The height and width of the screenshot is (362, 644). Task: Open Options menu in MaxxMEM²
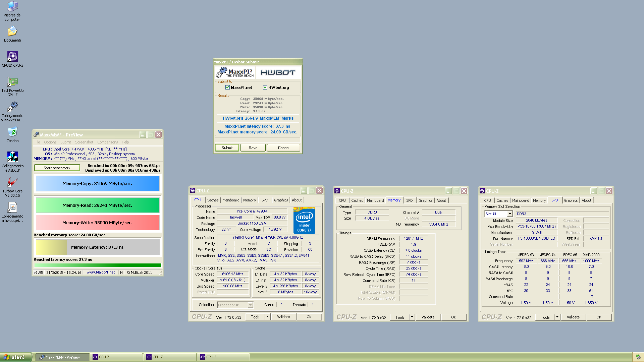point(50,142)
